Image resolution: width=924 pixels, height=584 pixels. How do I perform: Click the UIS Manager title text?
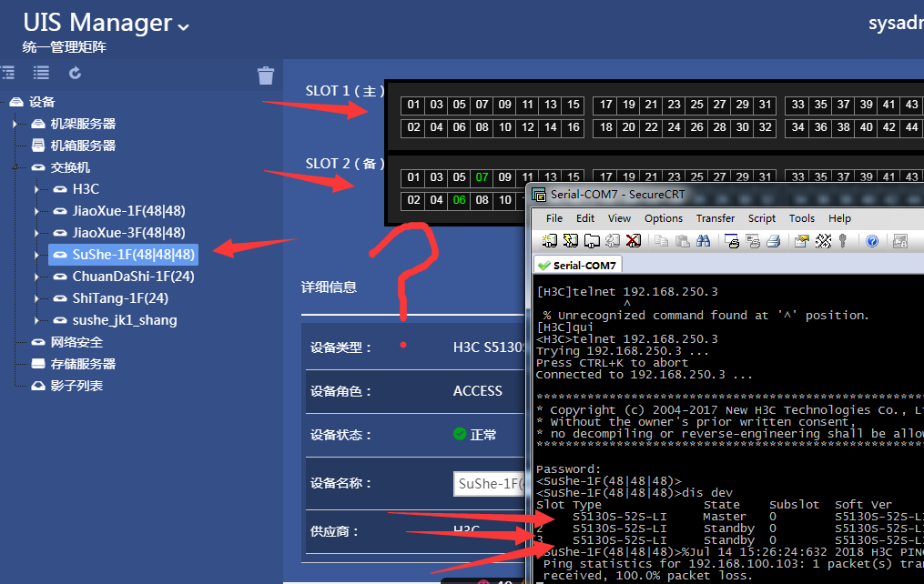coord(97,23)
